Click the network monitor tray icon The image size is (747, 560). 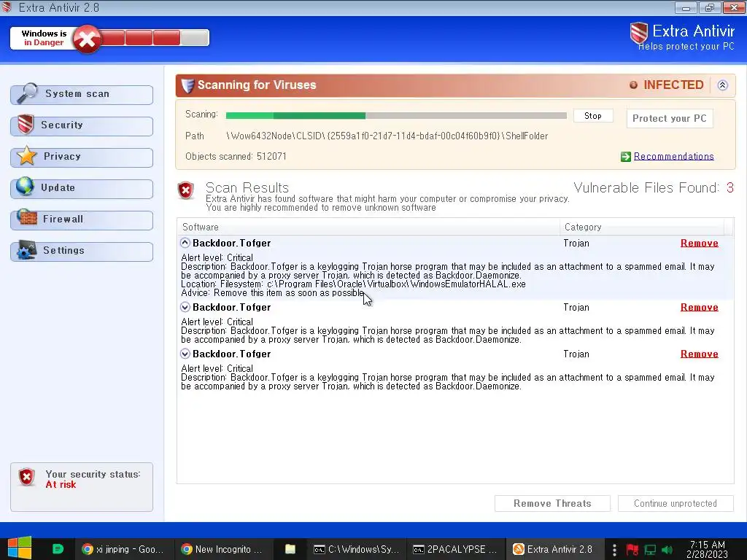(x=650, y=550)
